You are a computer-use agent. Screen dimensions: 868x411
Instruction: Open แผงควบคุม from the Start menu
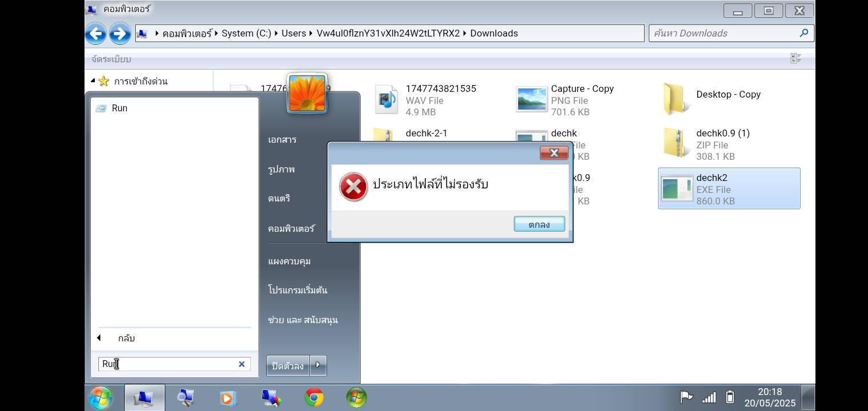pos(289,261)
